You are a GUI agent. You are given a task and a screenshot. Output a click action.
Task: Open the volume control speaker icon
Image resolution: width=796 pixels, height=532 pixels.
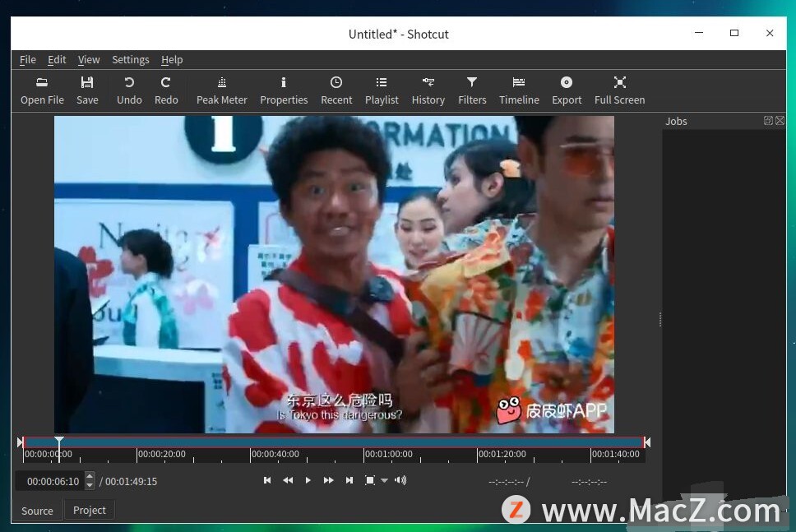point(400,480)
